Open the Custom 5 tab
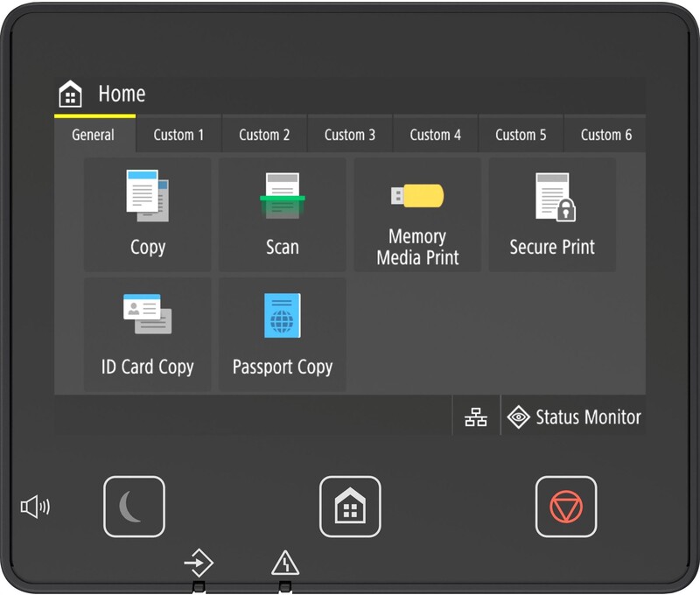Viewport: 700px width, 595px height. tap(520, 135)
